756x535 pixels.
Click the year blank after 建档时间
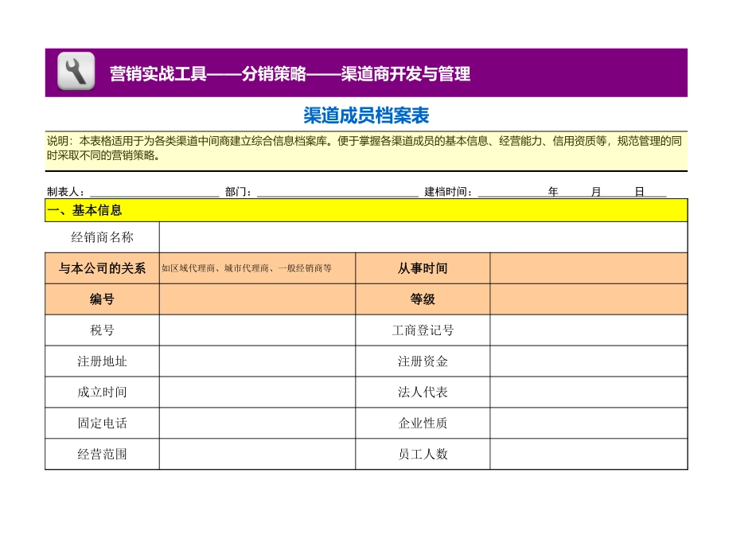tap(511, 191)
